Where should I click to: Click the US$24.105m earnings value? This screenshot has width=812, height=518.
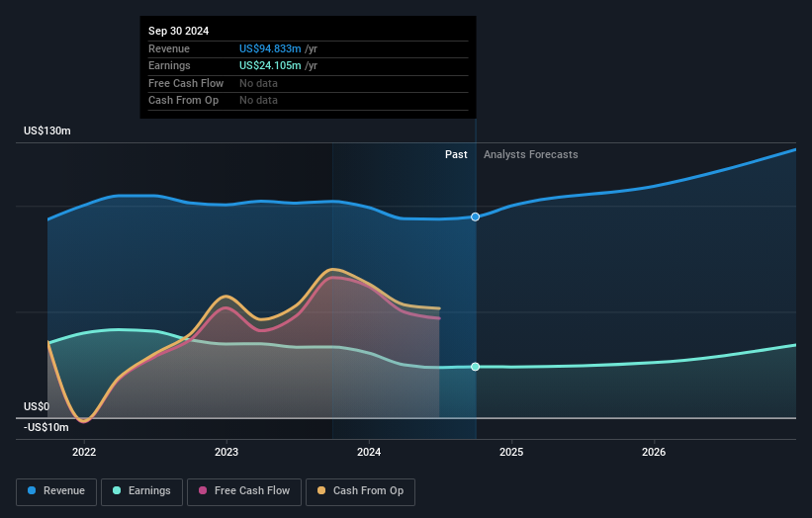270,65
